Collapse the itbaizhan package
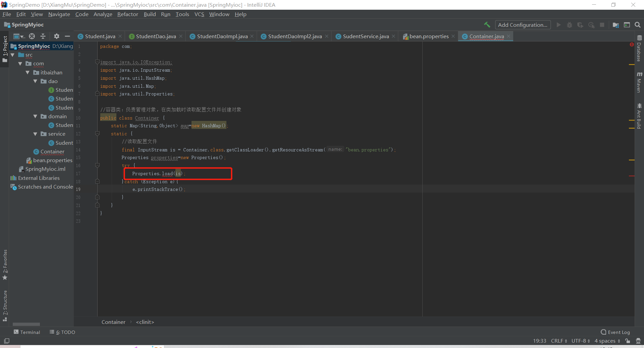 tap(28, 72)
